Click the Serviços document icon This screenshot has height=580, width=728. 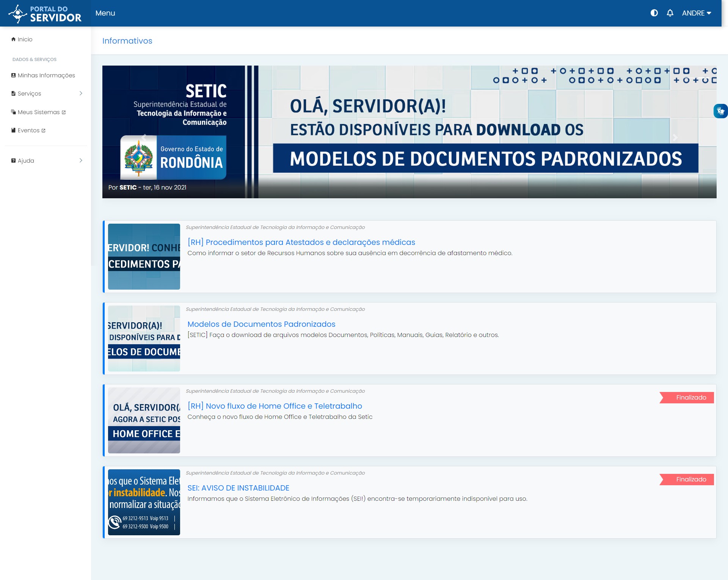pos(14,93)
